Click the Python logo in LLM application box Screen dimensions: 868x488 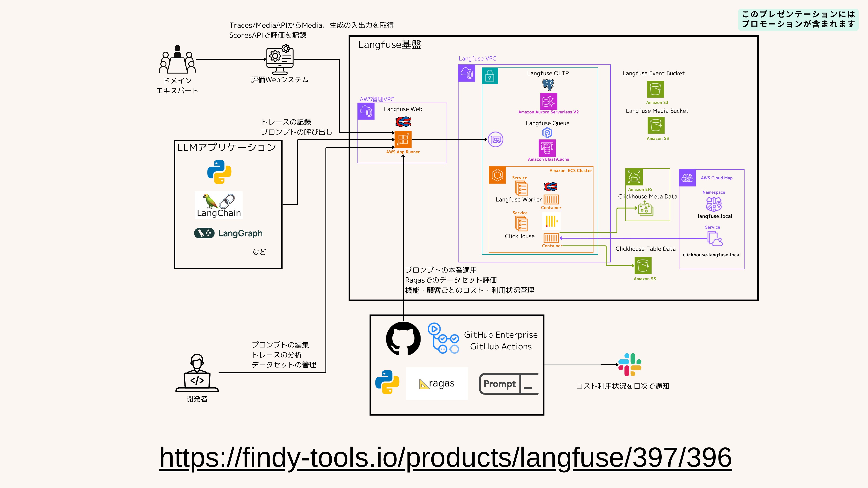point(219,172)
